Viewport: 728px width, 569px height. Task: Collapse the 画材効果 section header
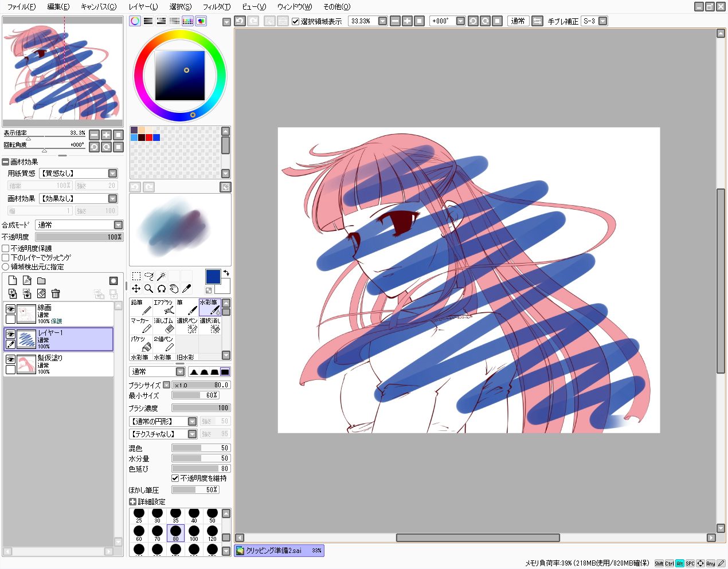6,162
